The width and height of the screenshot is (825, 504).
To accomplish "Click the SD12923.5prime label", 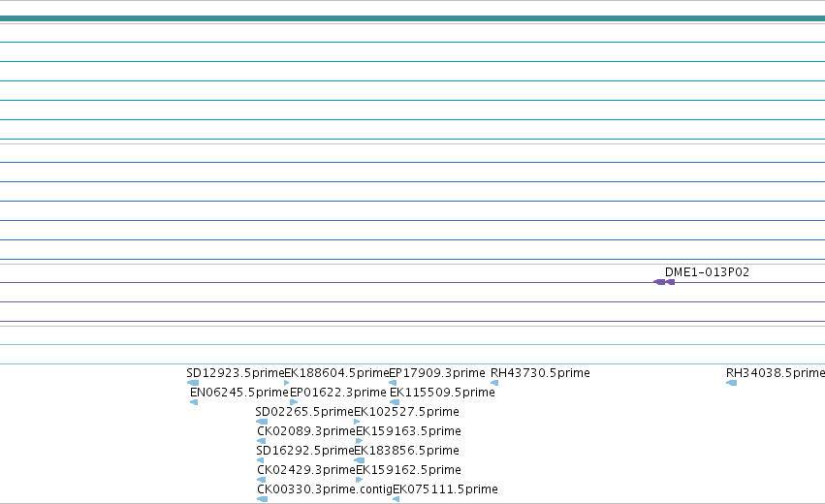I will (x=236, y=373).
